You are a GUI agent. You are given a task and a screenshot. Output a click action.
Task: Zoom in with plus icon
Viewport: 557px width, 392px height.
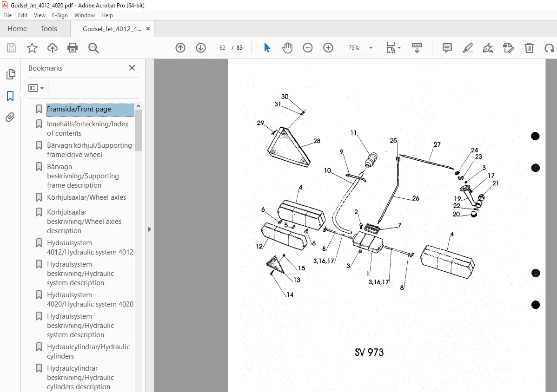(x=328, y=47)
